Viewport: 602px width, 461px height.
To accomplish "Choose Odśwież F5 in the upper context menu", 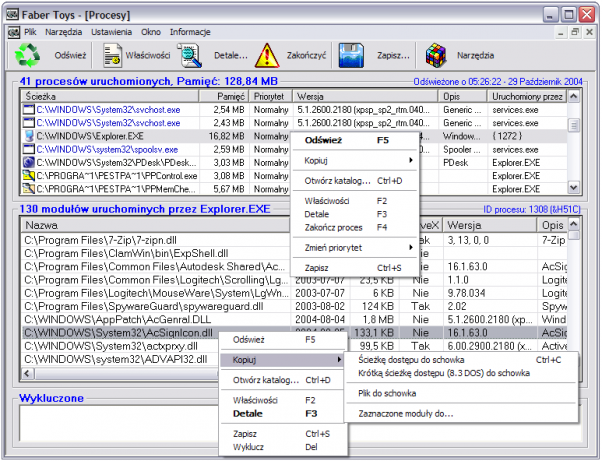I will point(354,140).
